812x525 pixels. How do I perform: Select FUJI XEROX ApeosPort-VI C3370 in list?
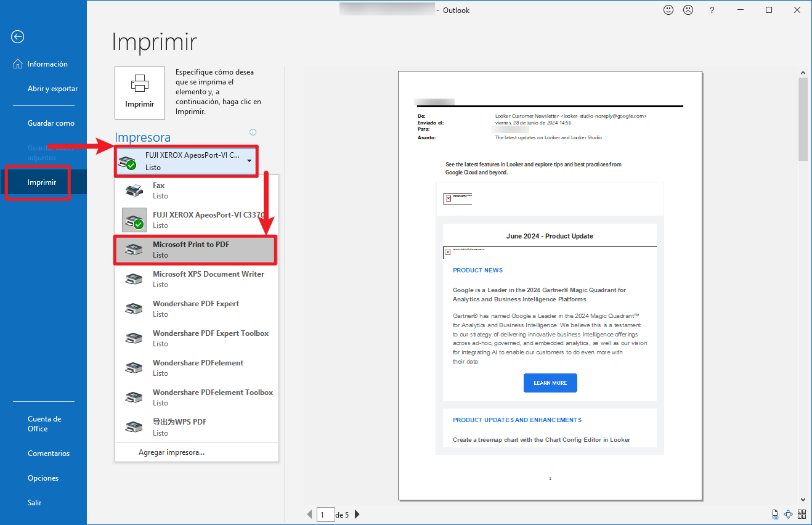[197, 220]
